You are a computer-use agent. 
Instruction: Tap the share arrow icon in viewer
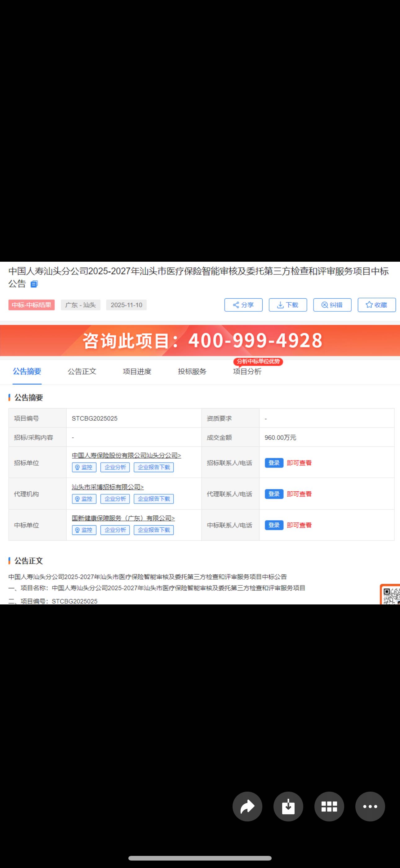tap(247, 806)
